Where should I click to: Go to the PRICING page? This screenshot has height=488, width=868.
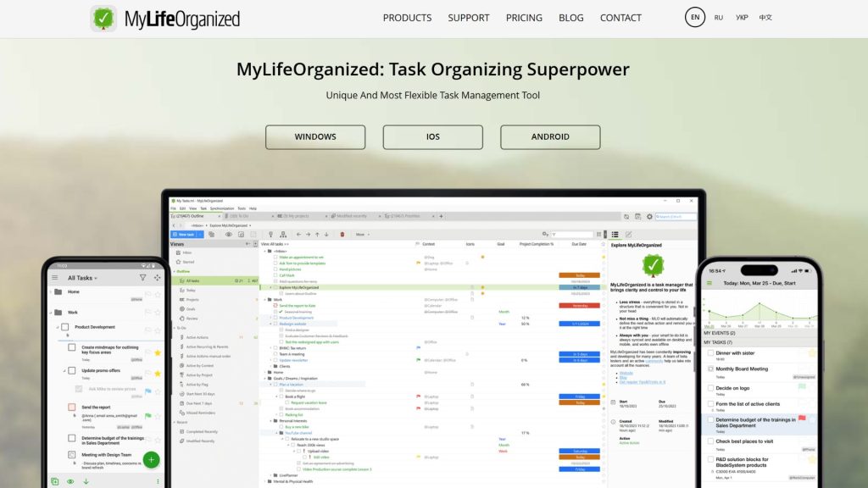(x=524, y=18)
